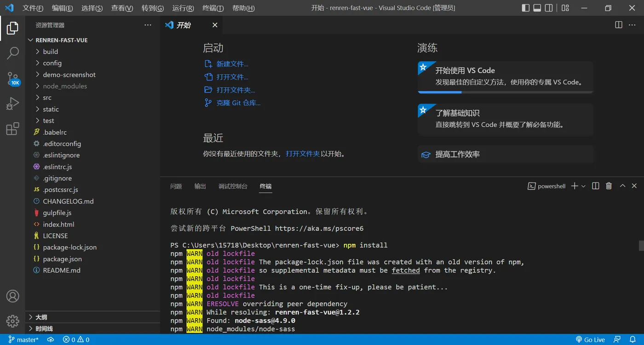Click the 打开文件夹 link under 最近
Image resolution: width=644 pixels, height=345 pixels.
[x=303, y=154]
